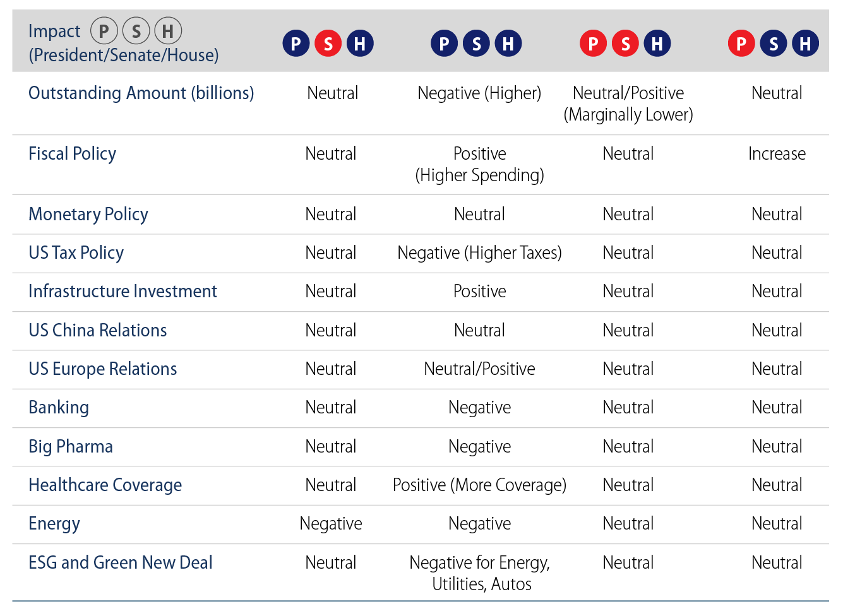Click the blue P circle in the all-blue scenario
Screen dimensions: 843x616
tap(445, 44)
